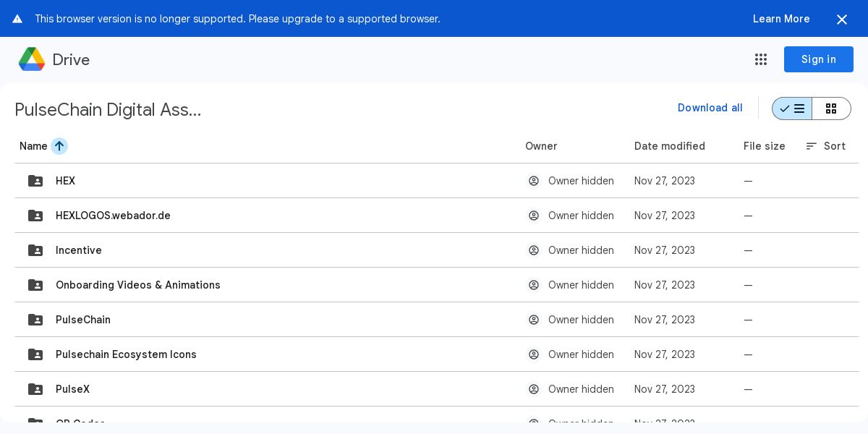Click the Download all link
The height and width of the screenshot is (434, 868).
click(710, 108)
